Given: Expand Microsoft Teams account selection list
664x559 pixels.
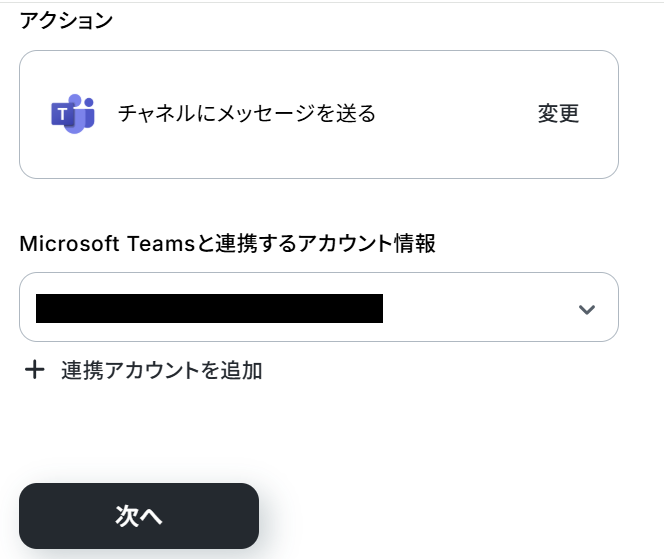Looking at the screenshot, I should (x=319, y=307).
